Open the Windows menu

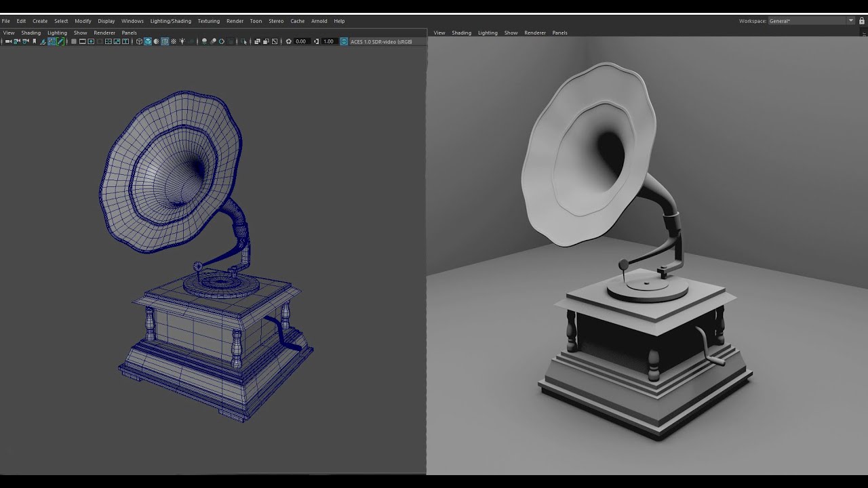(132, 21)
